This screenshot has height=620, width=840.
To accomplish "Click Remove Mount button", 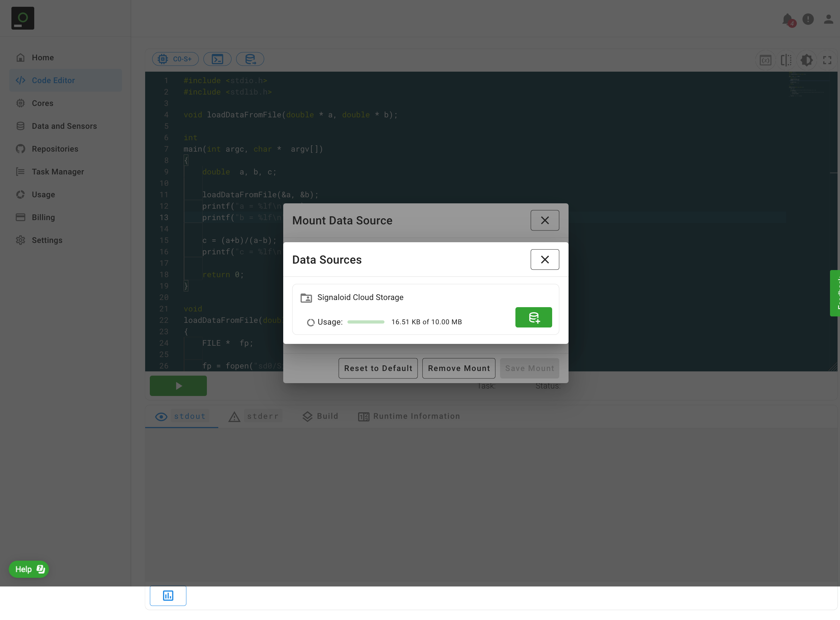I will (x=458, y=368).
